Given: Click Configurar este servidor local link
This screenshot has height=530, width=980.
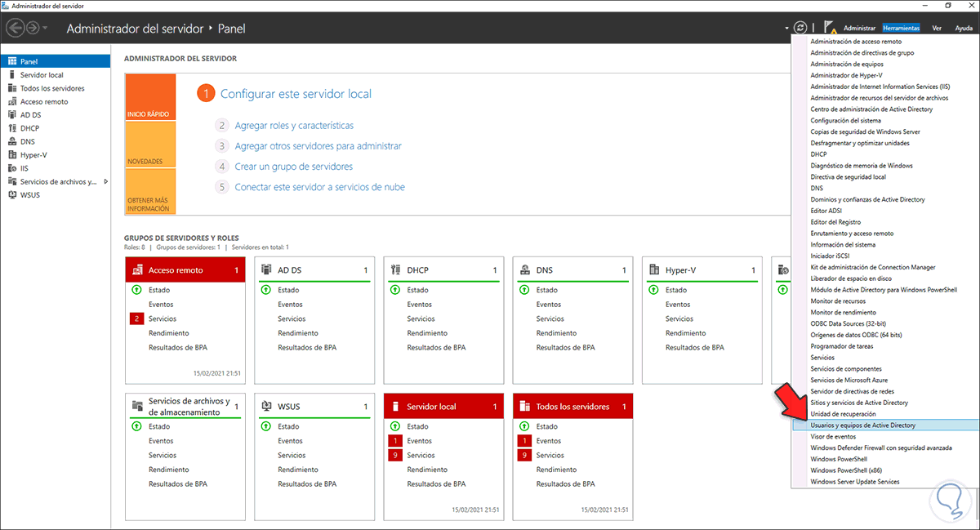Looking at the screenshot, I should [296, 94].
